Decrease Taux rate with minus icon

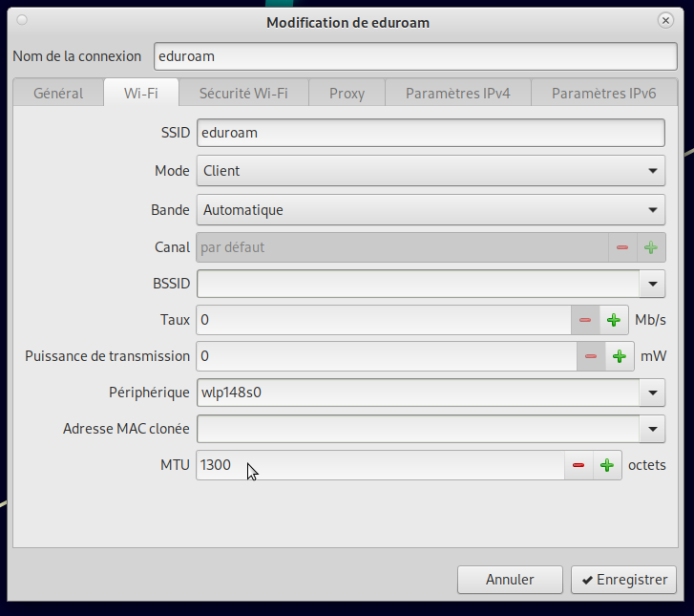(584, 320)
